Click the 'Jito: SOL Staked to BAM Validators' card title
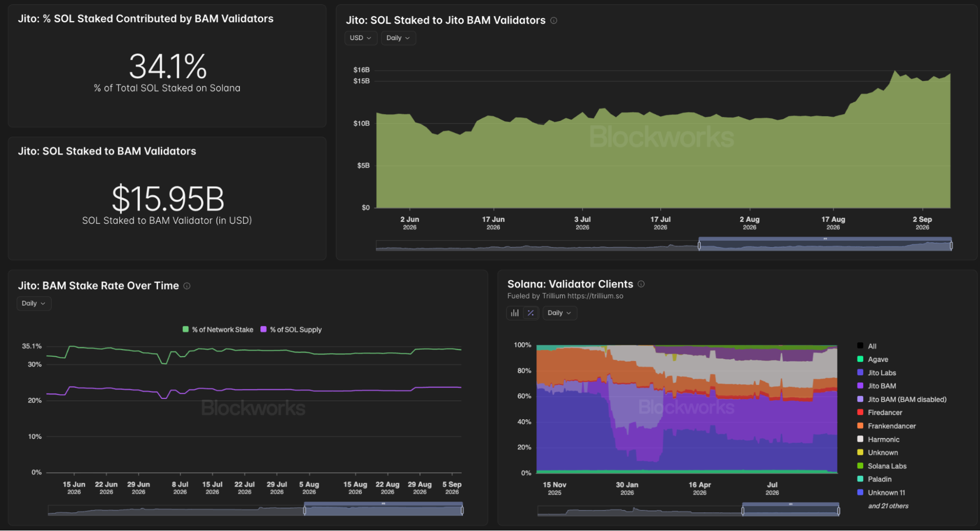 pyautogui.click(x=107, y=151)
